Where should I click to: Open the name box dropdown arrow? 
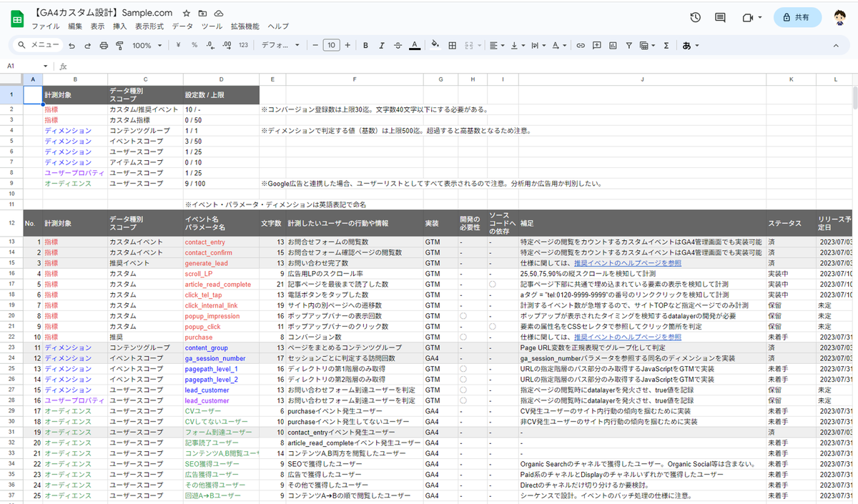[x=46, y=66]
